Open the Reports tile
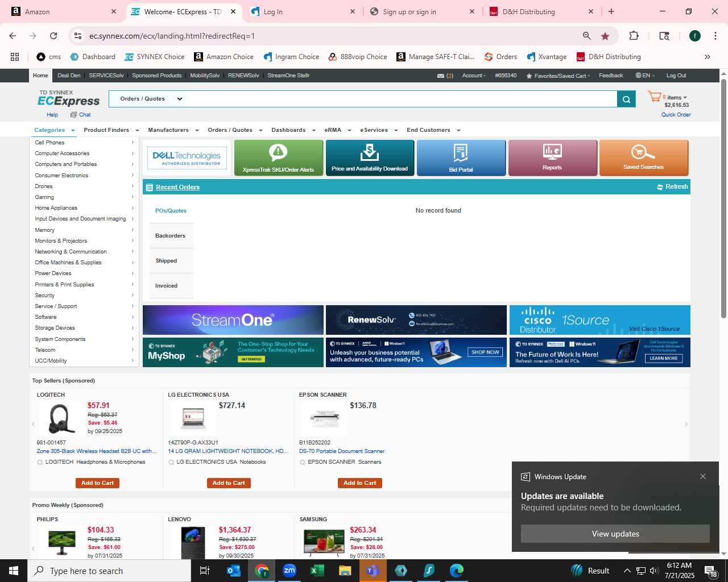This screenshot has height=582, width=728. 552,158
